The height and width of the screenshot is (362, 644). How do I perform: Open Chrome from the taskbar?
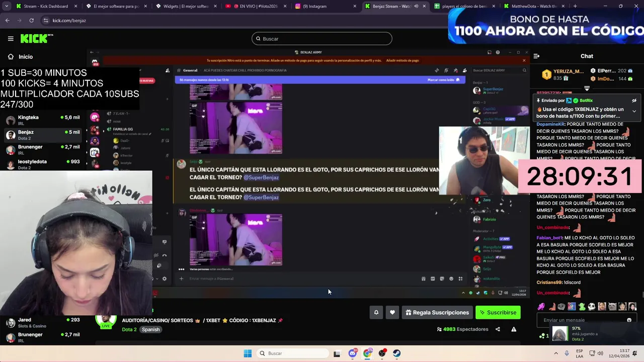click(367, 353)
